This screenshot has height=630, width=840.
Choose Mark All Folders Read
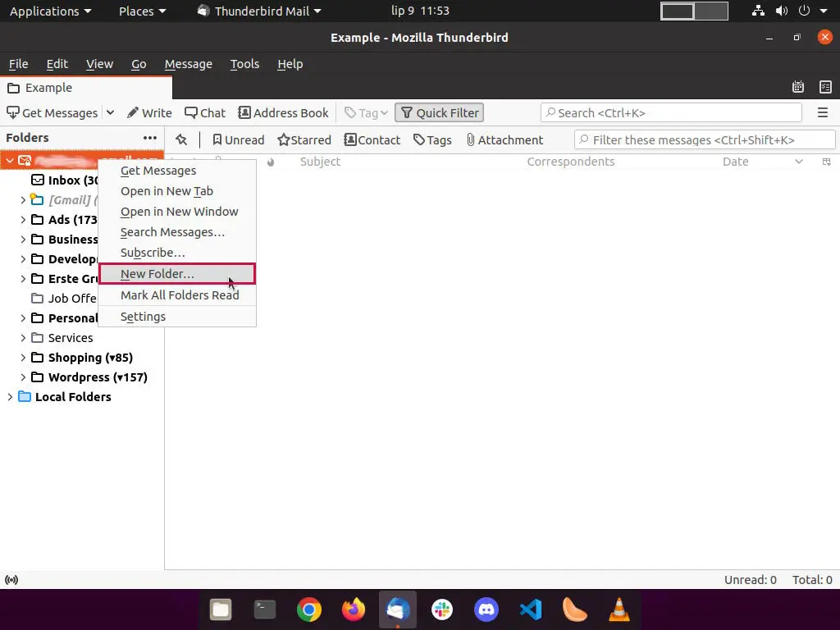point(177,295)
